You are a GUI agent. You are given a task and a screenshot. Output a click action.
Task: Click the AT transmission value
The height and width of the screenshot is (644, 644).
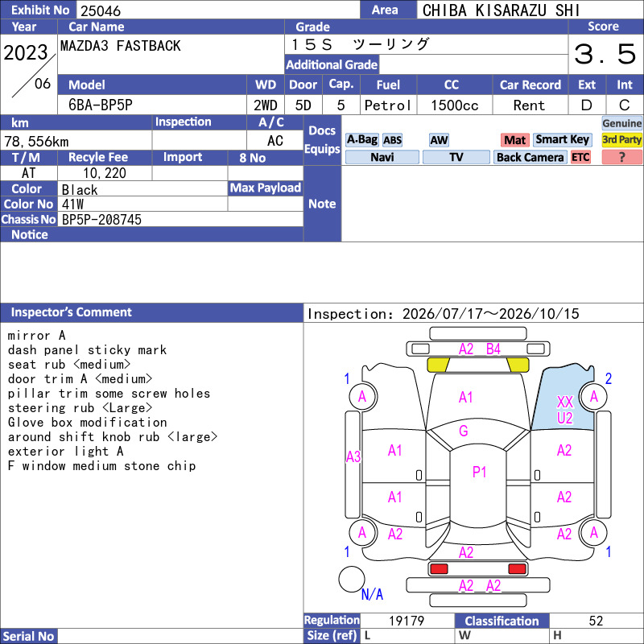pyautogui.click(x=29, y=173)
